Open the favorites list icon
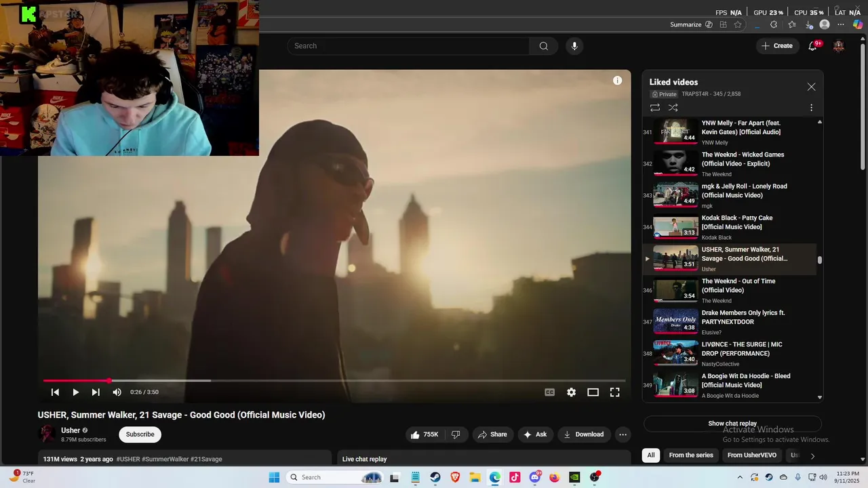Viewport: 868px width, 488px height. click(792, 24)
